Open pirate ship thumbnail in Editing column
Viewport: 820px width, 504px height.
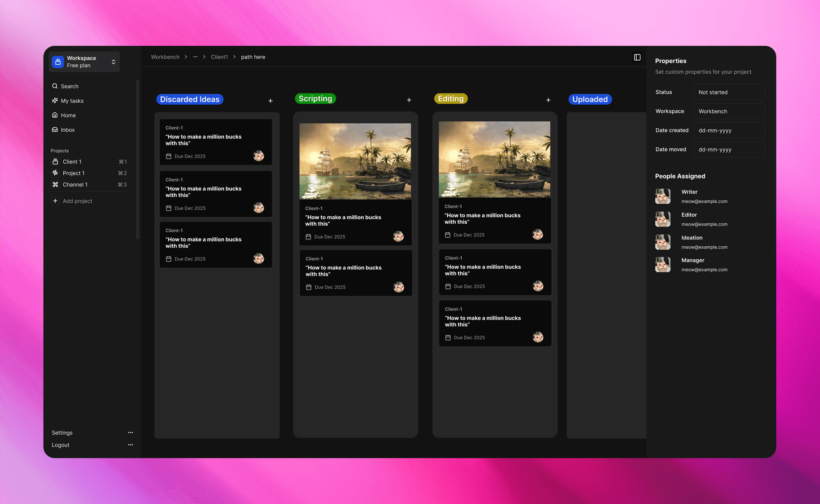coord(494,159)
